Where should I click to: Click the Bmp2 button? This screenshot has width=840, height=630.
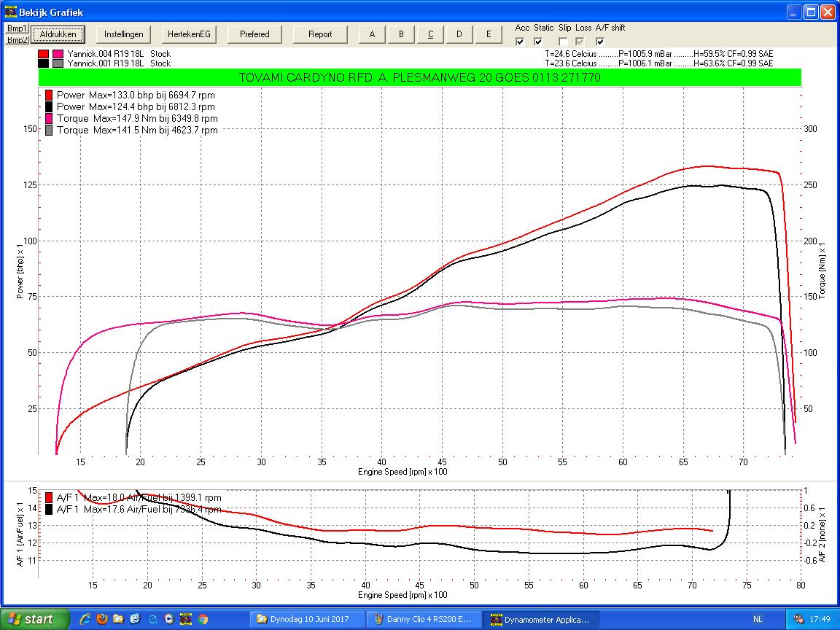point(17,39)
